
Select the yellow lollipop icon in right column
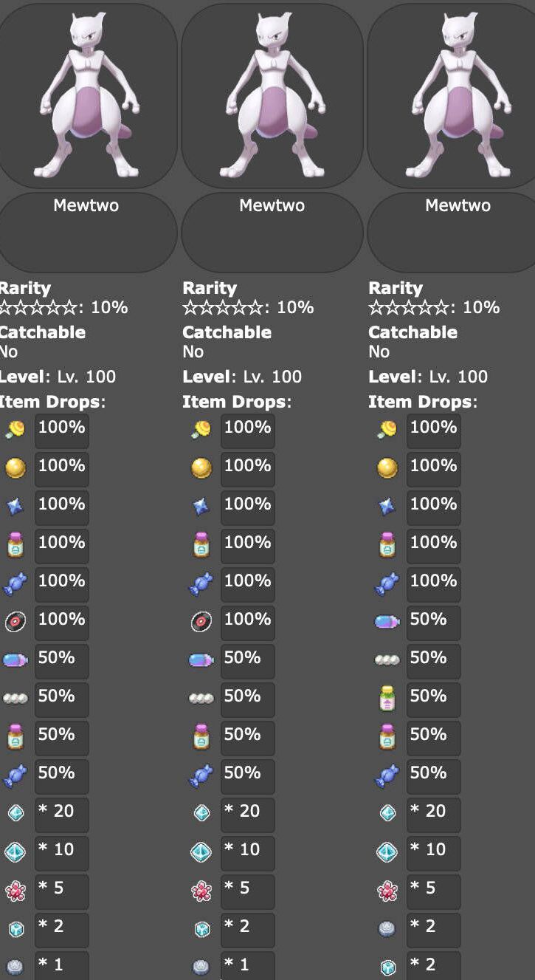point(387,428)
